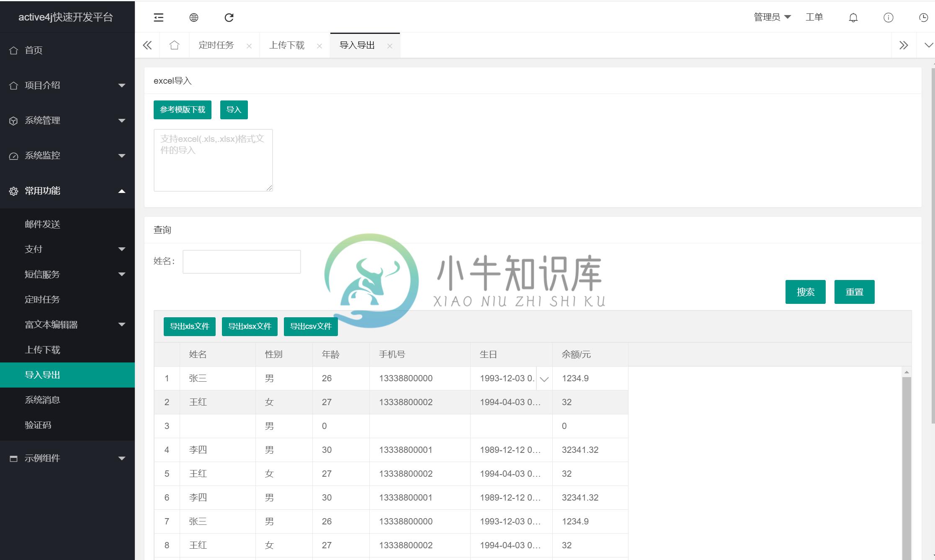The height and width of the screenshot is (560, 935).
Task: Open 系统消息 in the sidebar
Action: [x=67, y=400]
